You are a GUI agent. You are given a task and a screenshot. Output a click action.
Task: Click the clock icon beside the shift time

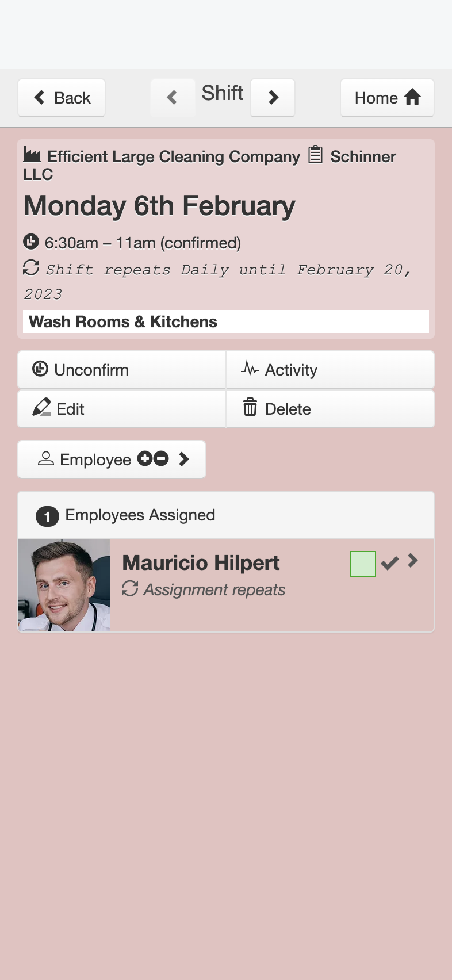point(31,242)
